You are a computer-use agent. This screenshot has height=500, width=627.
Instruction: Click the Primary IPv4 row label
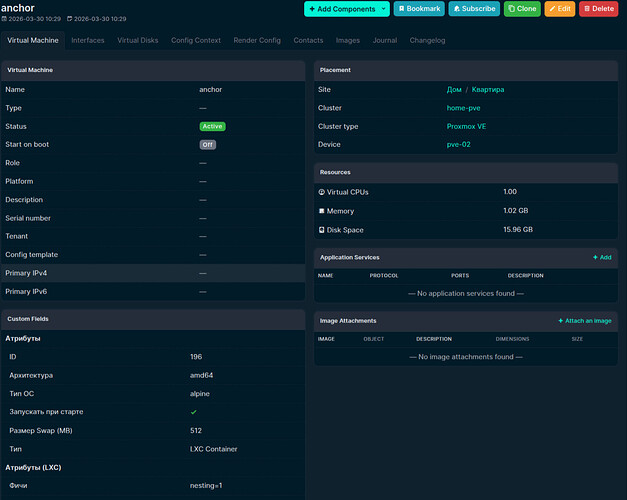click(x=26, y=273)
